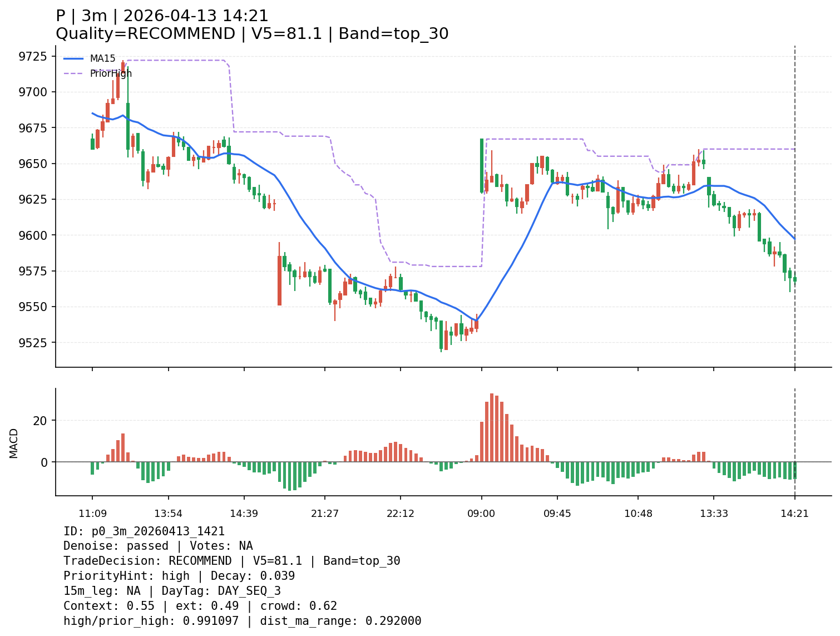Click the 09:00 time axis label
840x636 pixels.
481,514
